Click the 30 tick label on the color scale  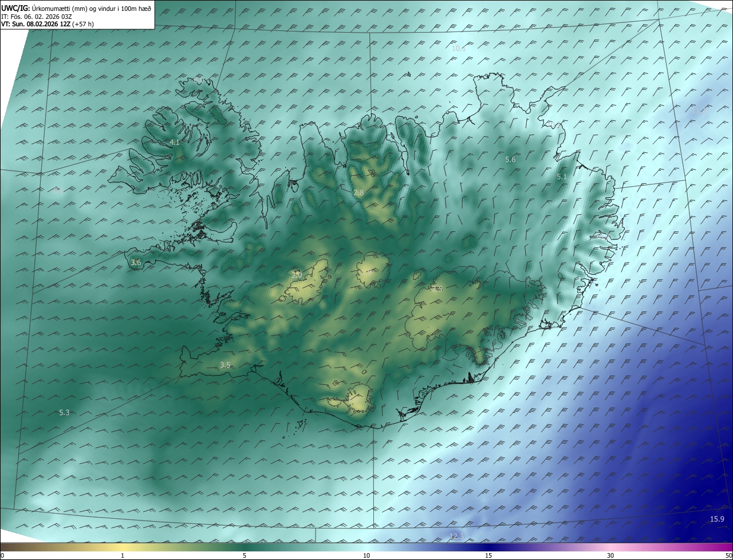610,555
